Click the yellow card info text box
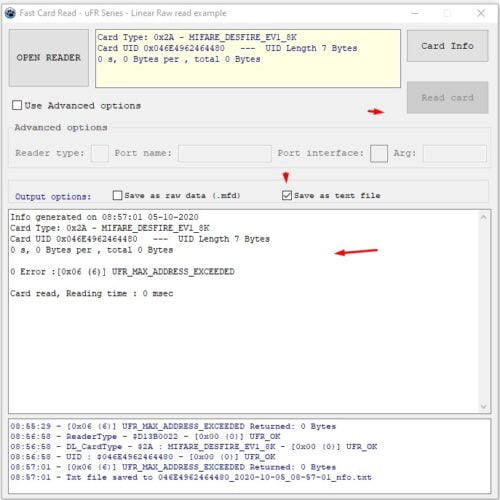This screenshot has width=500, height=500. pos(248,59)
